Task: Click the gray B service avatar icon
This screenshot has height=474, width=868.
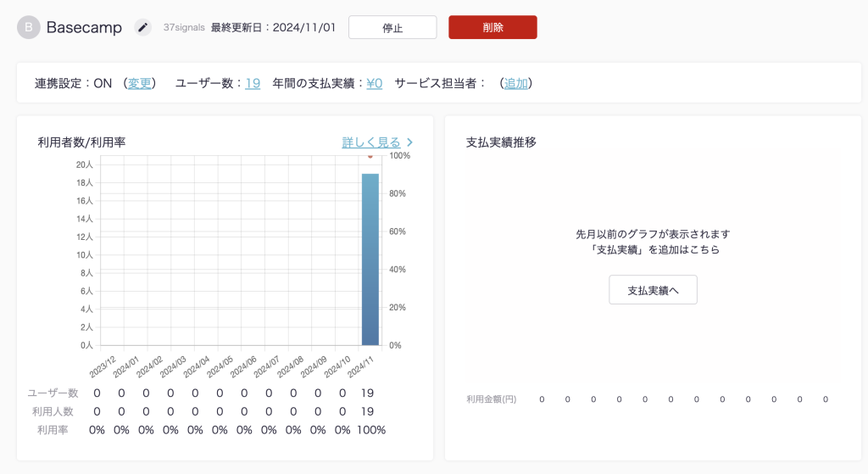Action: click(x=29, y=27)
